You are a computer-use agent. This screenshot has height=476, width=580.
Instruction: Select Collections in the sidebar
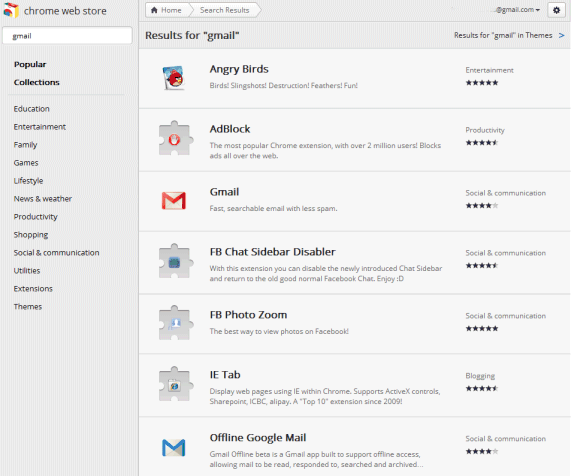coord(37,82)
